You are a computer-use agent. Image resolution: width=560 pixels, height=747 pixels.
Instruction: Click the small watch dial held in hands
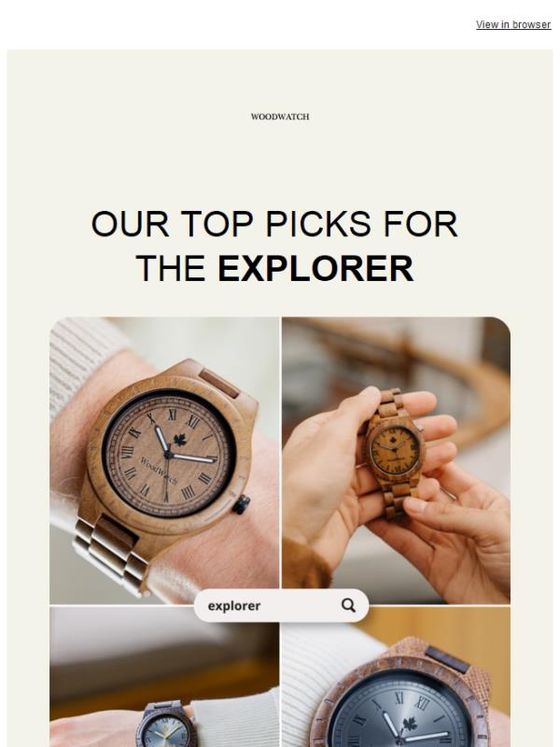click(x=395, y=450)
